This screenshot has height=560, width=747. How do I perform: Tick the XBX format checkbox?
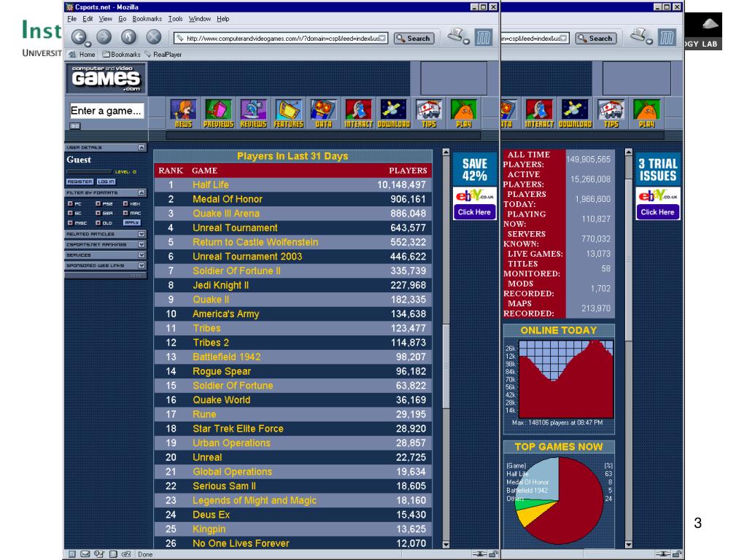pos(125,204)
